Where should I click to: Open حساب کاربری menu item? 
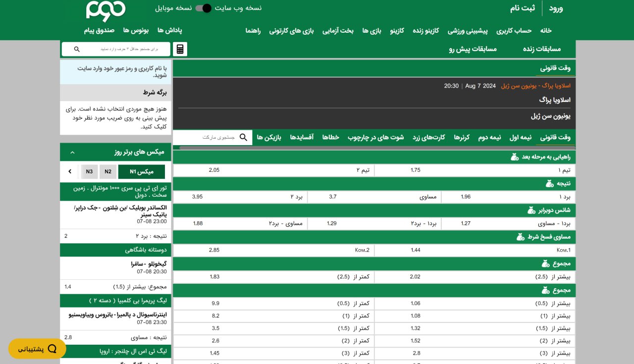coord(514,30)
